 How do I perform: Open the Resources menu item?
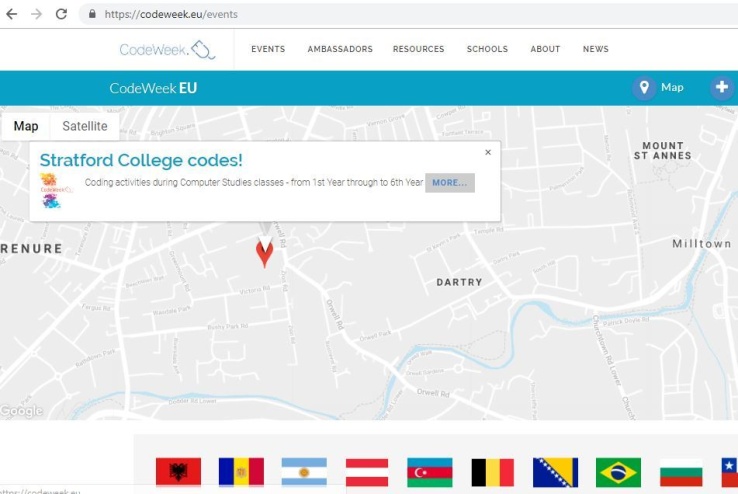coord(418,49)
